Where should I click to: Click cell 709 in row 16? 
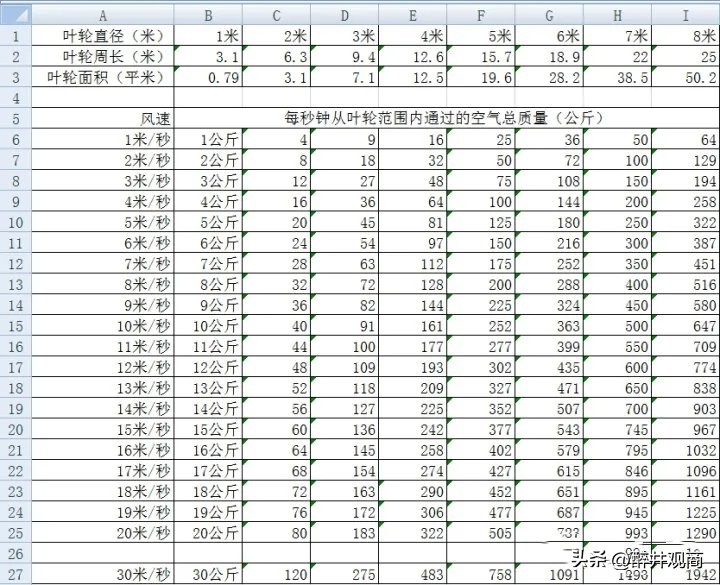point(686,347)
